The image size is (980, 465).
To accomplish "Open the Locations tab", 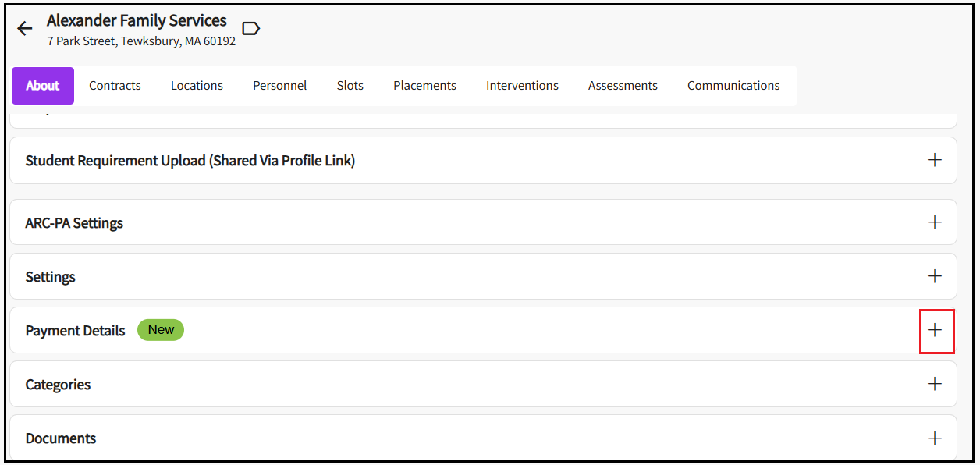I will click(x=197, y=86).
